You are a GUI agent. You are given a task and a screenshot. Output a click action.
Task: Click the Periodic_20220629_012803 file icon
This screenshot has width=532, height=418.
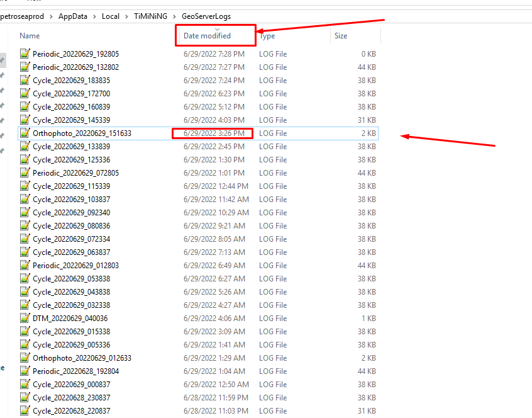pos(25,266)
